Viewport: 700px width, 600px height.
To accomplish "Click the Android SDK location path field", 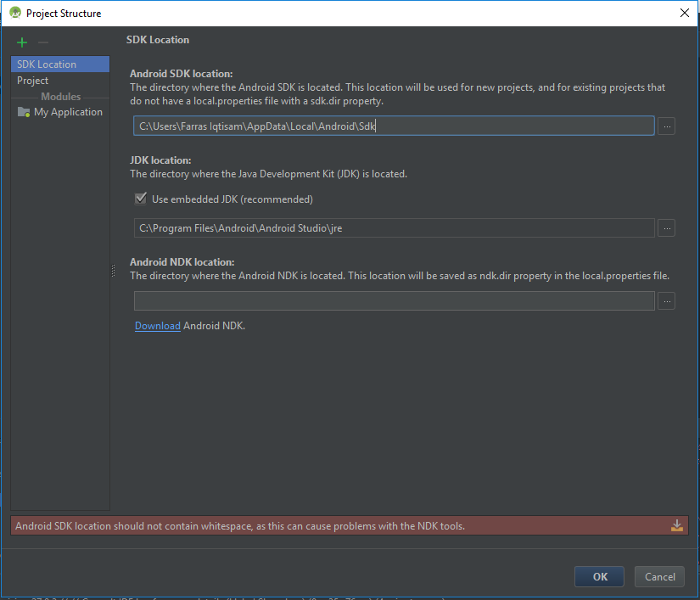I will coord(394,126).
